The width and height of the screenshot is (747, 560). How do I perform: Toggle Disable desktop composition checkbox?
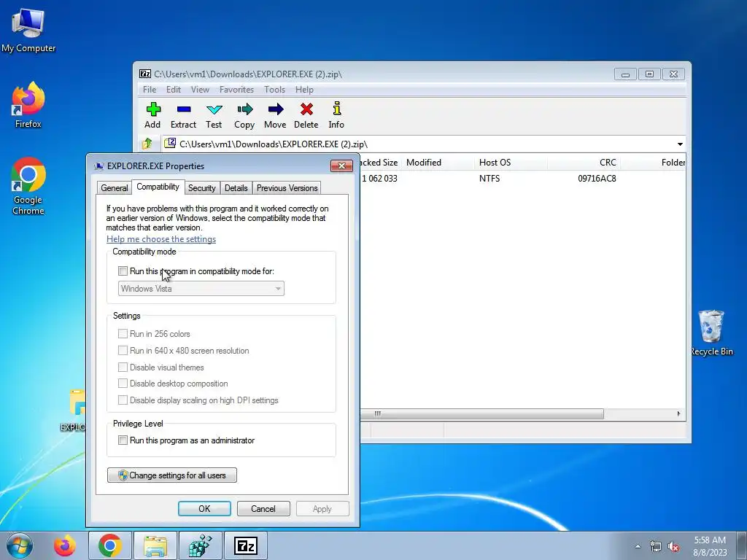coord(123,384)
